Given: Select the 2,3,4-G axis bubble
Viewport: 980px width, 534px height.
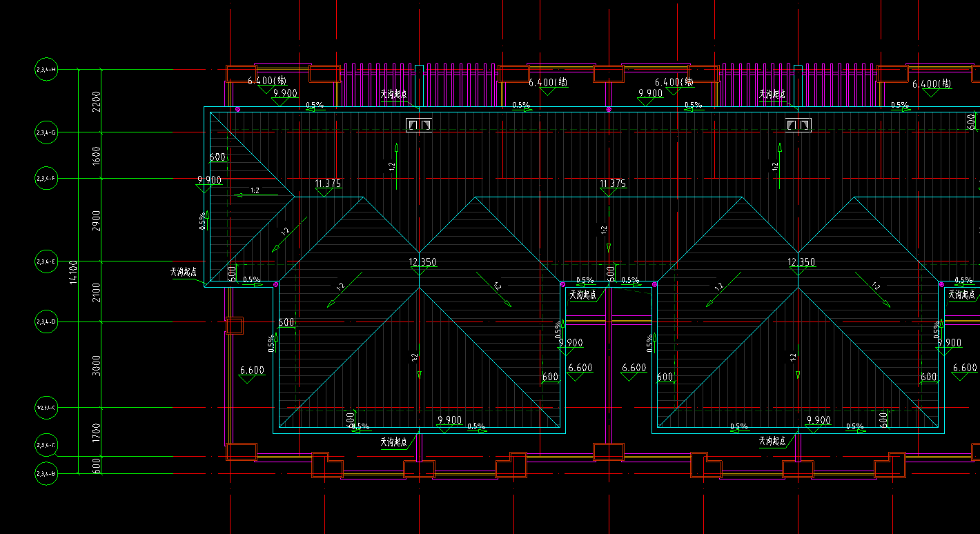Looking at the screenshot, I should pos(46,132).
